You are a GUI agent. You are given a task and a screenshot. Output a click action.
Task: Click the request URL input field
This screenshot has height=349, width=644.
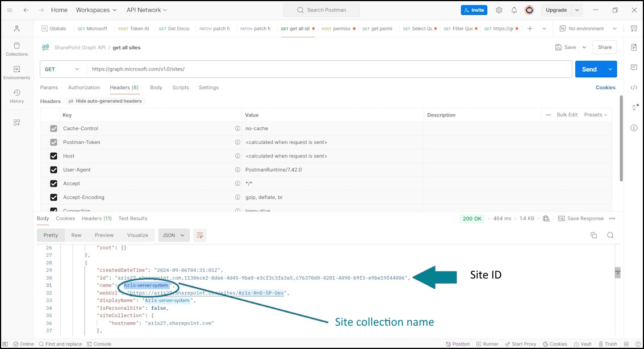click(x=329, y=69)
